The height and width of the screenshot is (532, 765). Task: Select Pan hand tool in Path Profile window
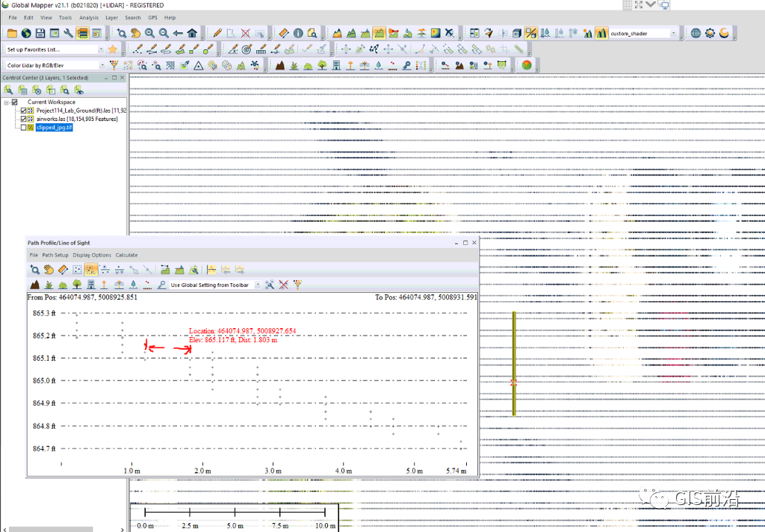coord(49,270)
